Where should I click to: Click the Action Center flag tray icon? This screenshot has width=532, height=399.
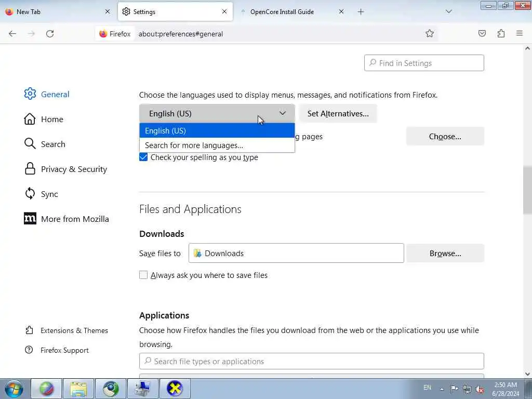[454, 389]
